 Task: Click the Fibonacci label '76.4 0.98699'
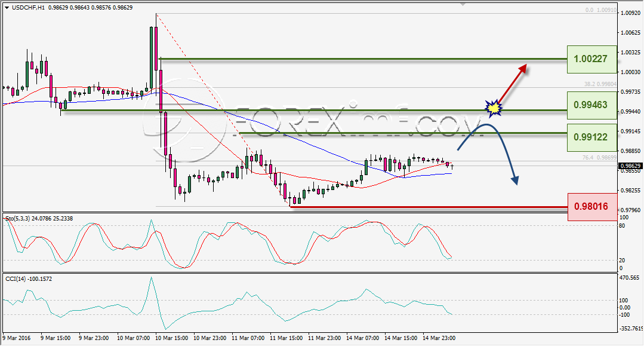click(x=599, y=158)
